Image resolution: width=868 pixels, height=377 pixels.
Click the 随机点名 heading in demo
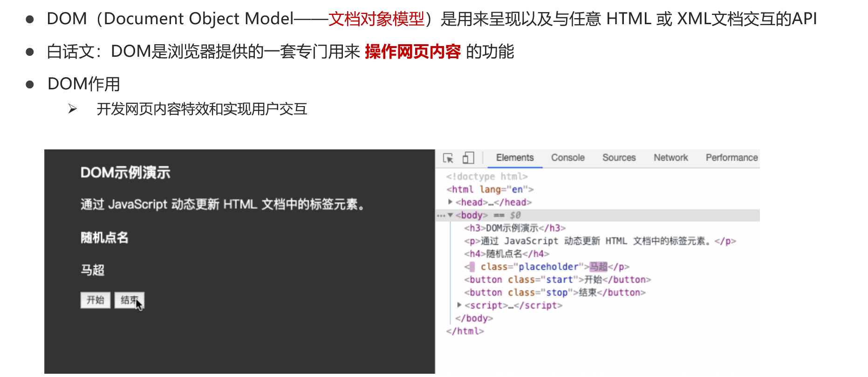point(104,238)
